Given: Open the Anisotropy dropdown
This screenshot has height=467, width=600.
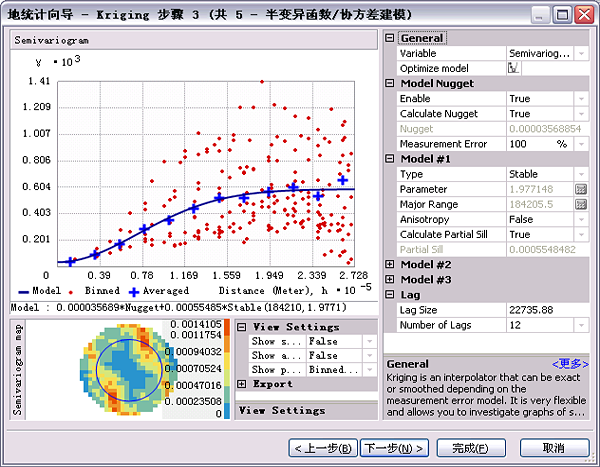Looking at the screenshot, I should pyautogui.click(x=580, y=219).
